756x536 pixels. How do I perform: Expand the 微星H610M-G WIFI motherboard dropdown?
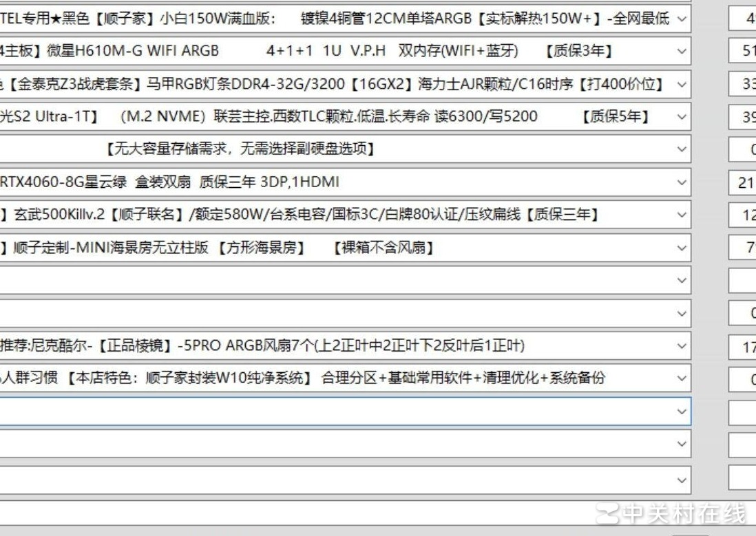coord(681,52)
